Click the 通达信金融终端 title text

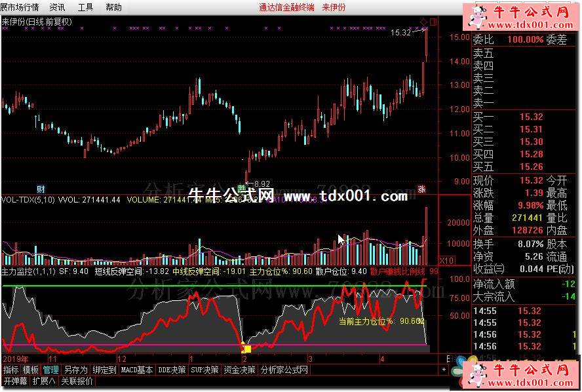286,7
